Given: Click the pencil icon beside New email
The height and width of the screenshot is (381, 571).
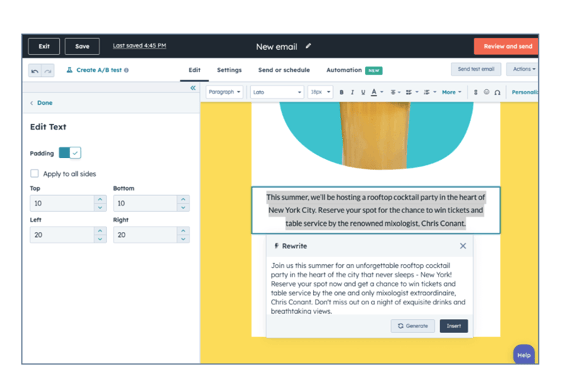Looking at the screenshot, I should click(308, 46).
